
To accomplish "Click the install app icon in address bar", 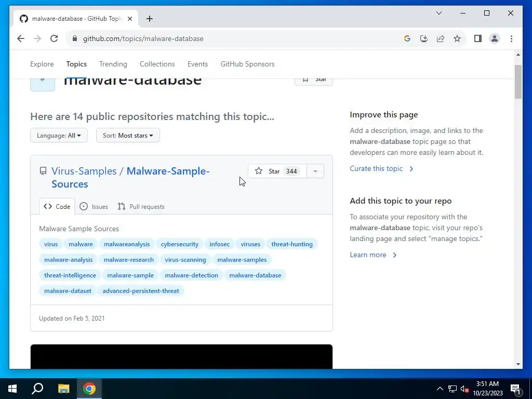I will pyautogui.click(x=424, y=38).
